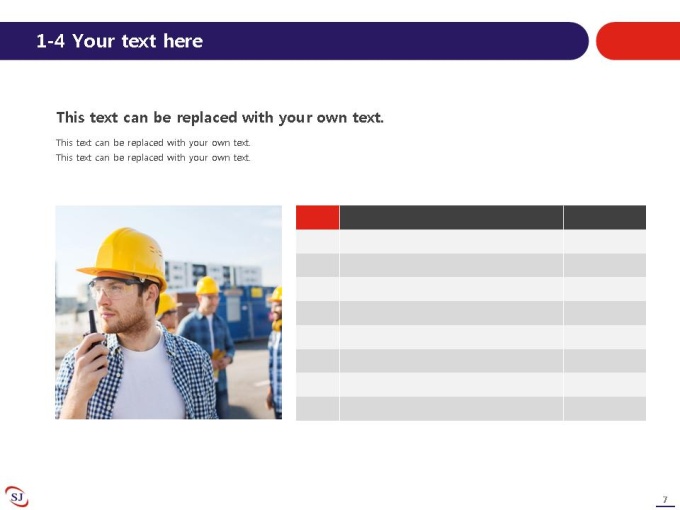The width and height of the screenshot is (680, 510).
Task: Select the navy title banner bar
Action: [294, 41]
